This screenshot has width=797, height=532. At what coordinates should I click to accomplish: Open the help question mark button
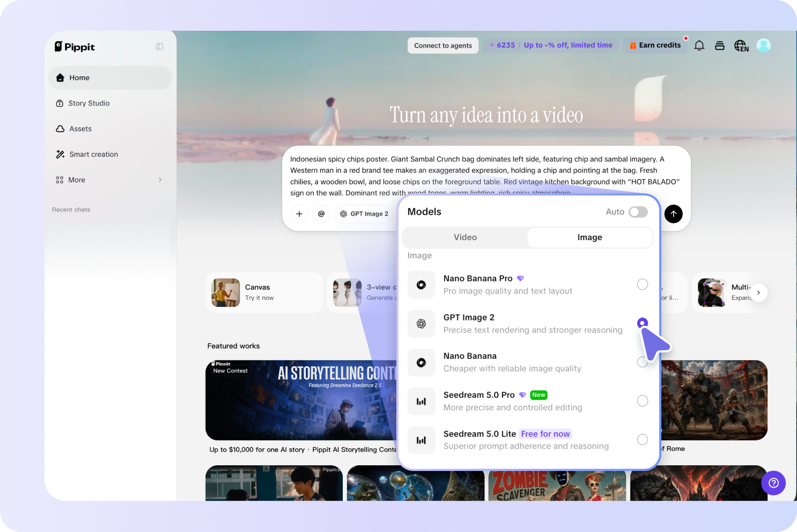tap(774, 483)
